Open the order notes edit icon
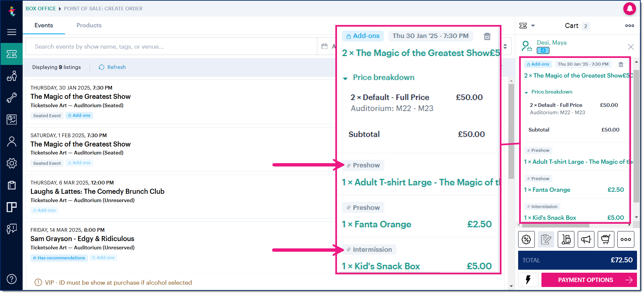The width and height of the screenshot is (644, 294). [x=546, y=239]
